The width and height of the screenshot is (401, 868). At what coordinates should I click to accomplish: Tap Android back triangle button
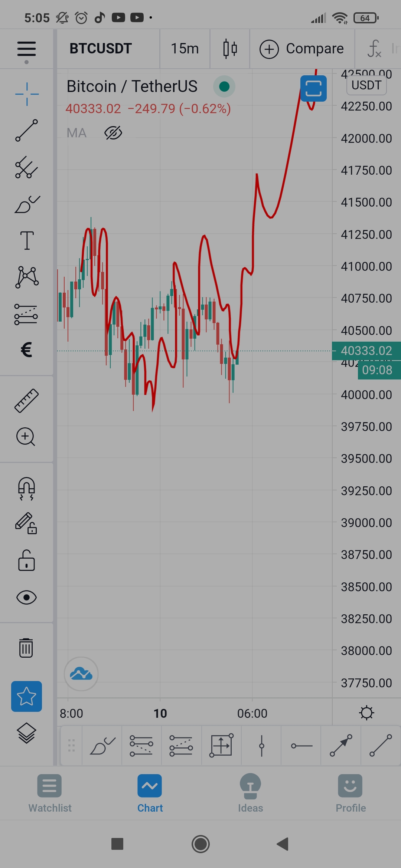point(283,844)
